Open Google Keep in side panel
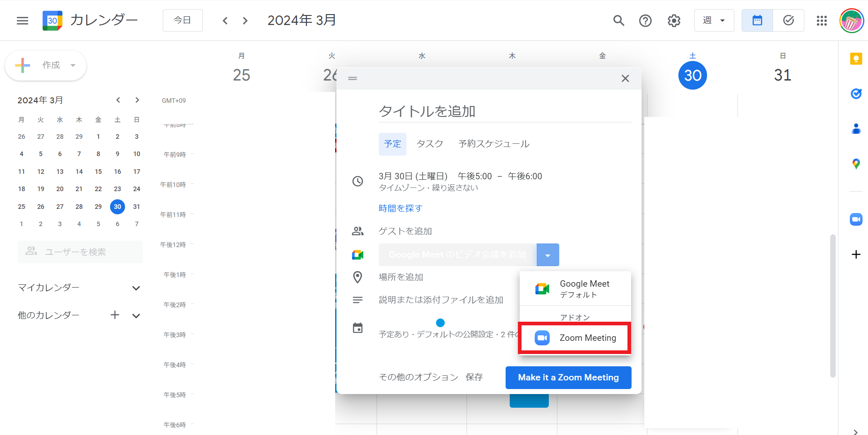Screen dimensions: 868x435 (x=856, y=59)
